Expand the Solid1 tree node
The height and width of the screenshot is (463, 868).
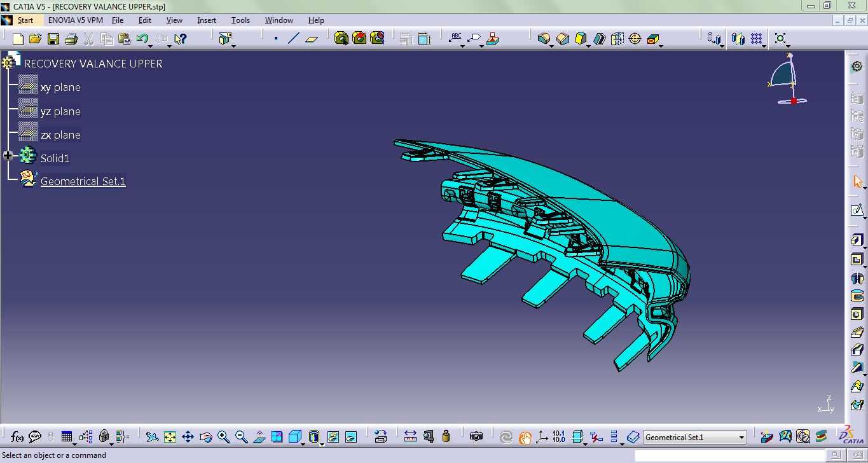tap(8, 155)
